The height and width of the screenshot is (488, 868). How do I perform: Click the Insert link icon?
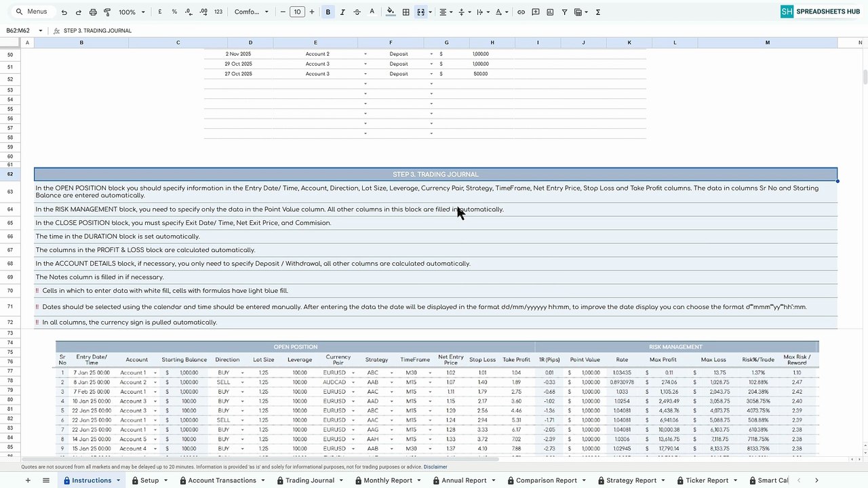coord(521,12)
